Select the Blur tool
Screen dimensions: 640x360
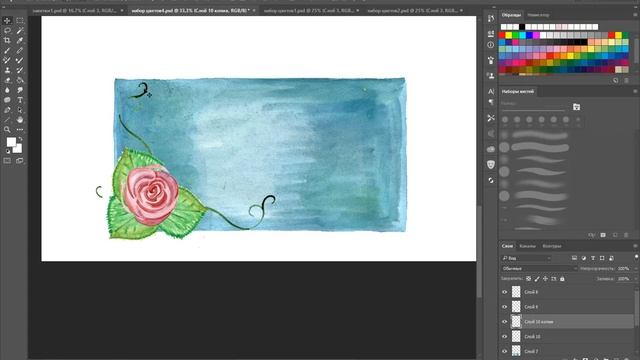point(7,90)
